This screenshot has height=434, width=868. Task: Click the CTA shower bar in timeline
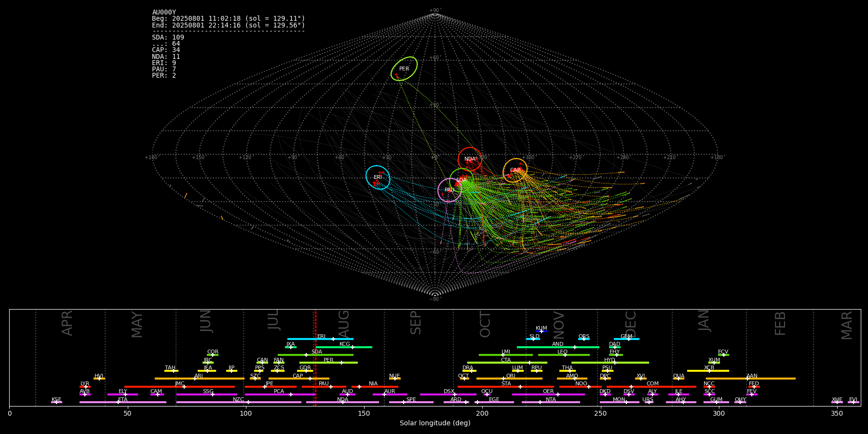[507, 363]
